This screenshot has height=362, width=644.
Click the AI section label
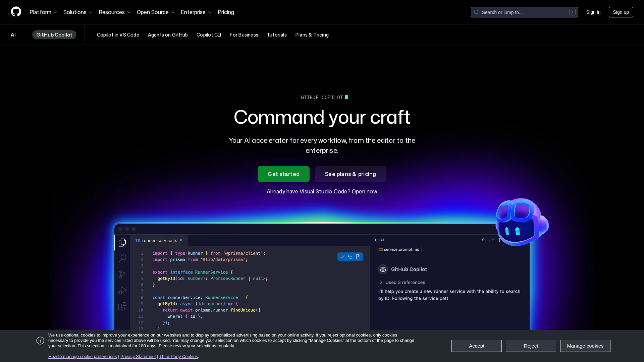point(13,35)
